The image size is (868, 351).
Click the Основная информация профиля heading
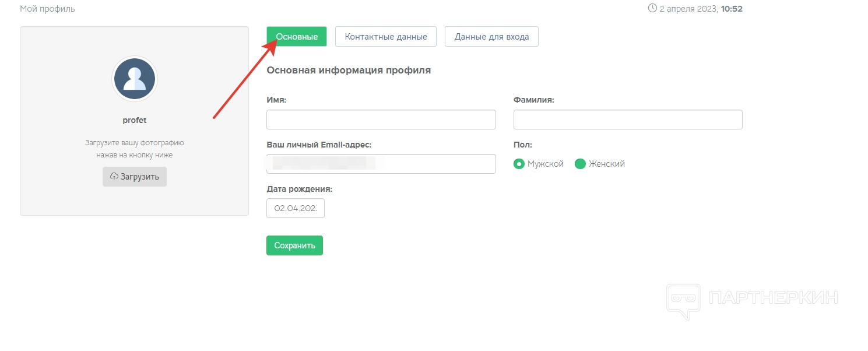pos(349,71)
